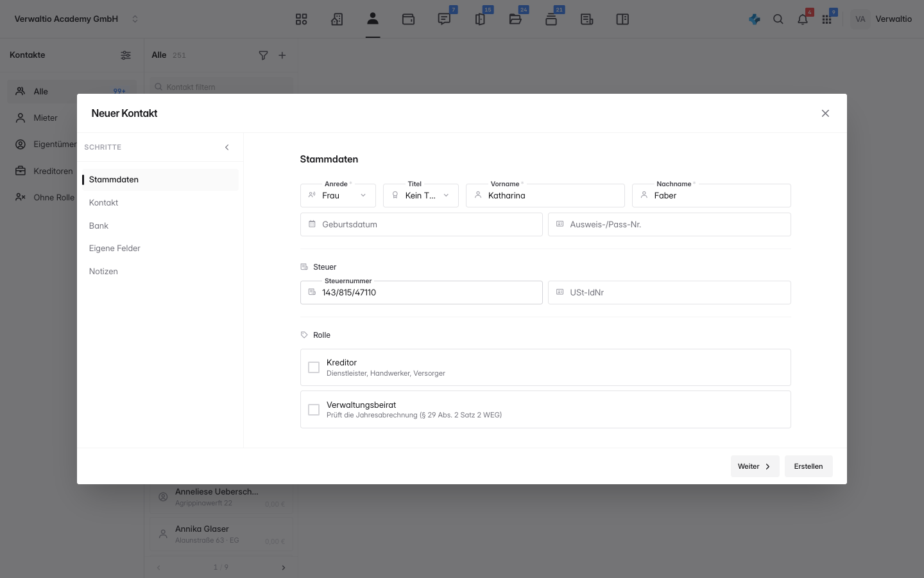924x578 pixels.
Task: Open the Titel dropdown
Action: coord(421,195)
